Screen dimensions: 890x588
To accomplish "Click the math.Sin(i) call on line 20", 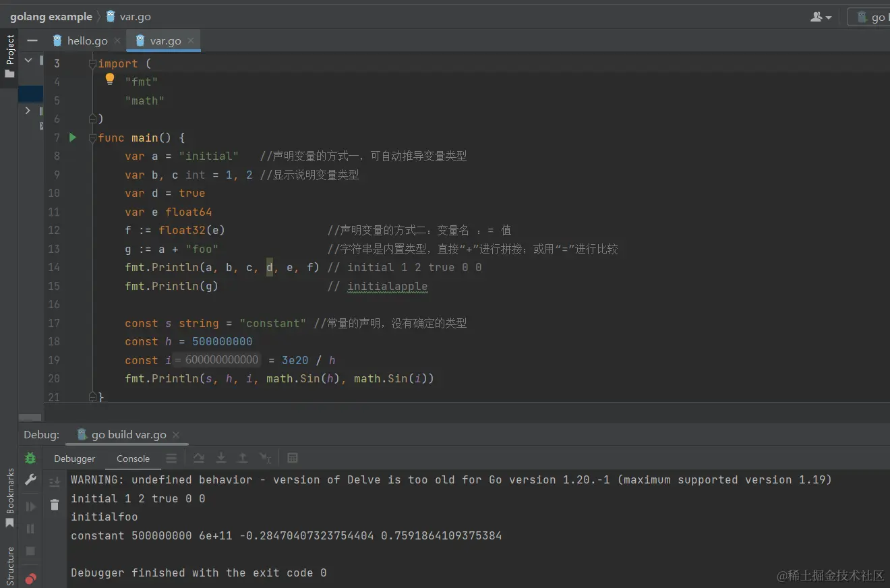I will click(x=390, y=378).
